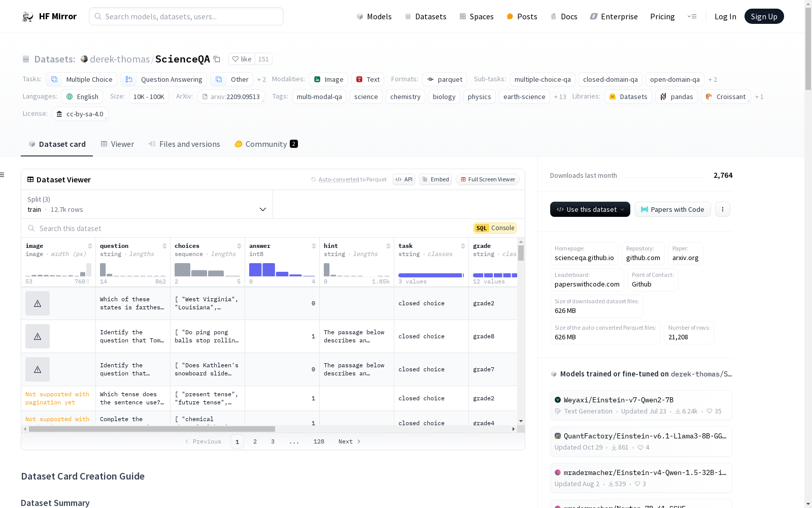Open the derek-thomas user profile

[x=120, y=59]
